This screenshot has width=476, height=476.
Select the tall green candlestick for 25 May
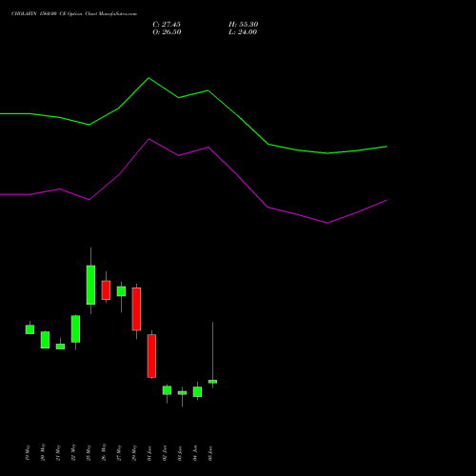point(90,285)
